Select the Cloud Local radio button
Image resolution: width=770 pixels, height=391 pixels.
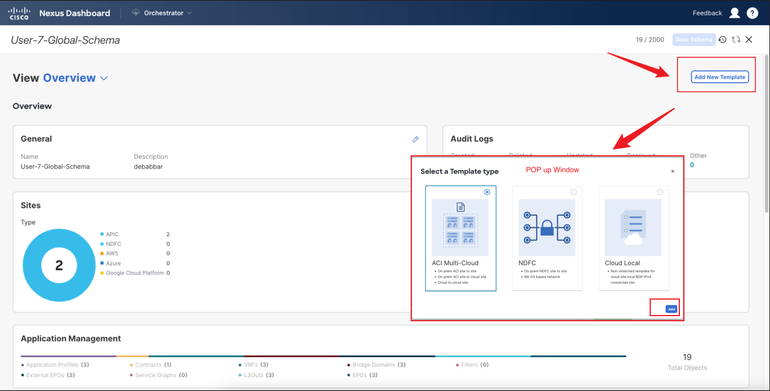[660, 192]
